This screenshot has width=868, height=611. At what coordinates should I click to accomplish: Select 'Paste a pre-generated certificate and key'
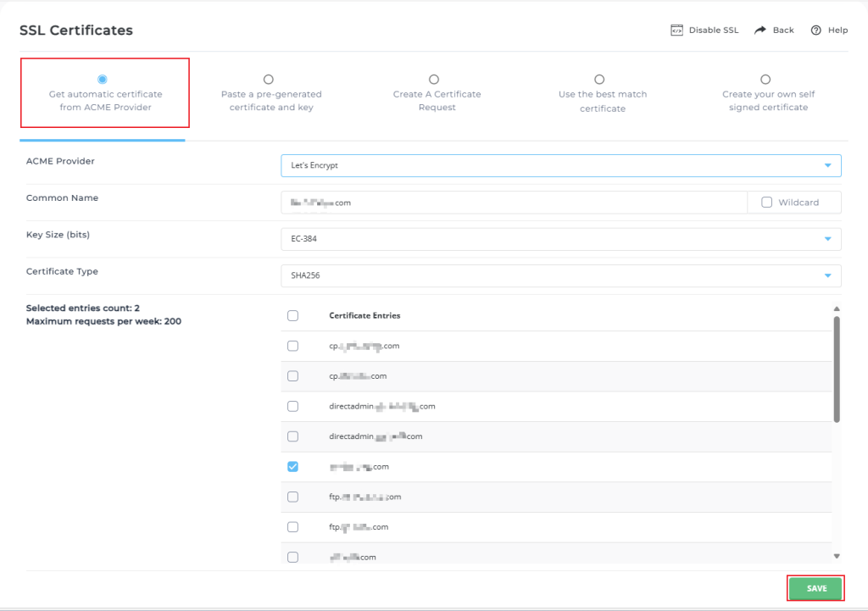click(x=269, y=79)
